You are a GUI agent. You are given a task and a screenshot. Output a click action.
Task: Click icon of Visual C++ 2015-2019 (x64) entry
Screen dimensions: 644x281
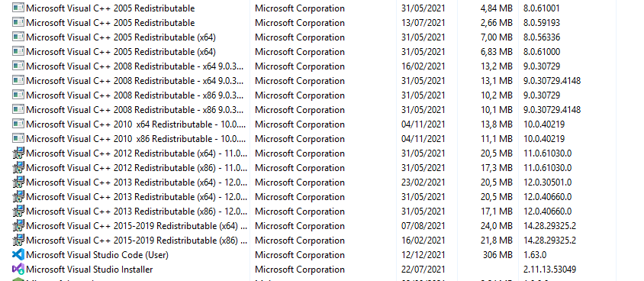[18, 225]
